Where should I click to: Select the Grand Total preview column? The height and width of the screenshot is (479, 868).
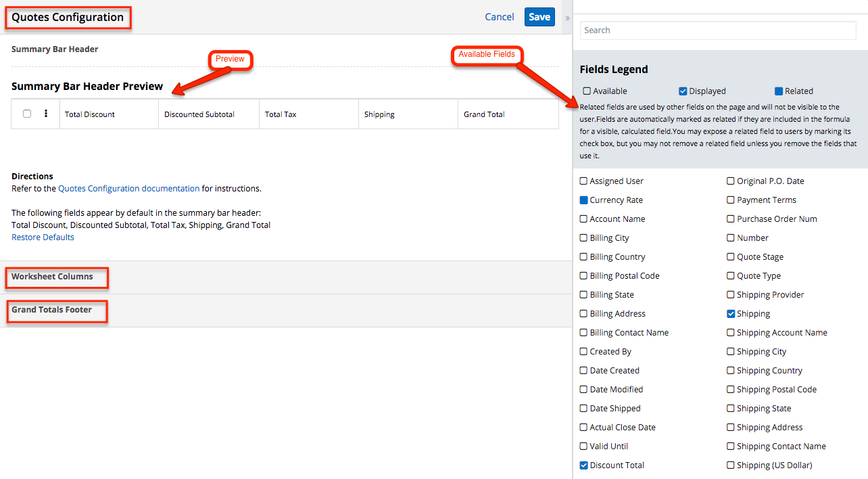coord(508,114)
